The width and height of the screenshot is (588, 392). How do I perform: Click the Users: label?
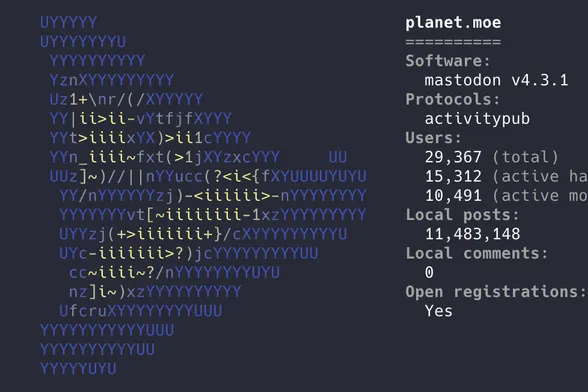pyautogui.click(x=434, y=138)
